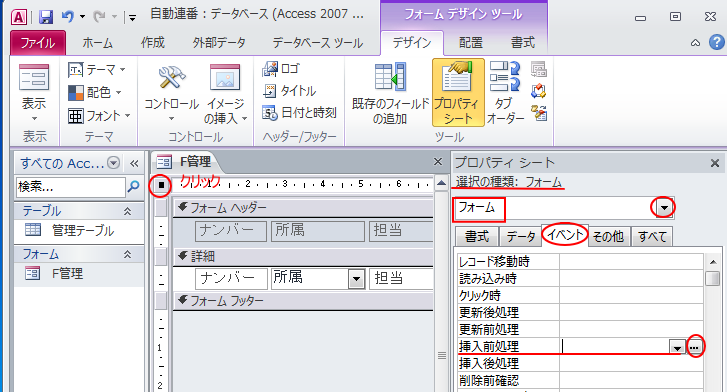This screenshot has width=727, height=392.
Task: Select the フォーム フッター section bar
Action: point(303,301)
